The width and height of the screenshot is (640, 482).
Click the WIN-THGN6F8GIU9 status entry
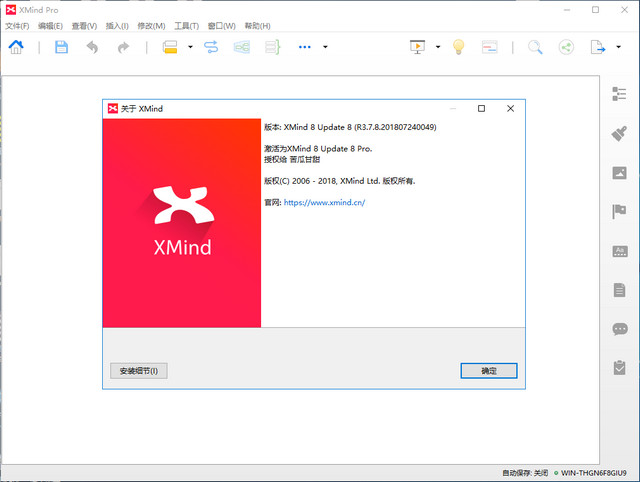pos(593,473)
